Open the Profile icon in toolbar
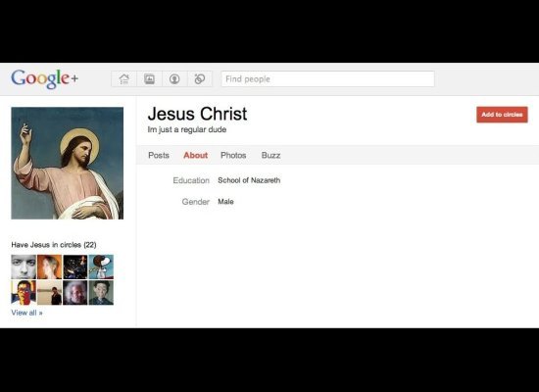 pos(174,79)
